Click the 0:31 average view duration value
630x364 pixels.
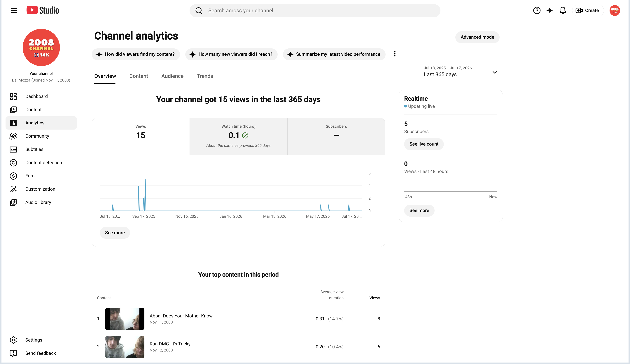320,319
